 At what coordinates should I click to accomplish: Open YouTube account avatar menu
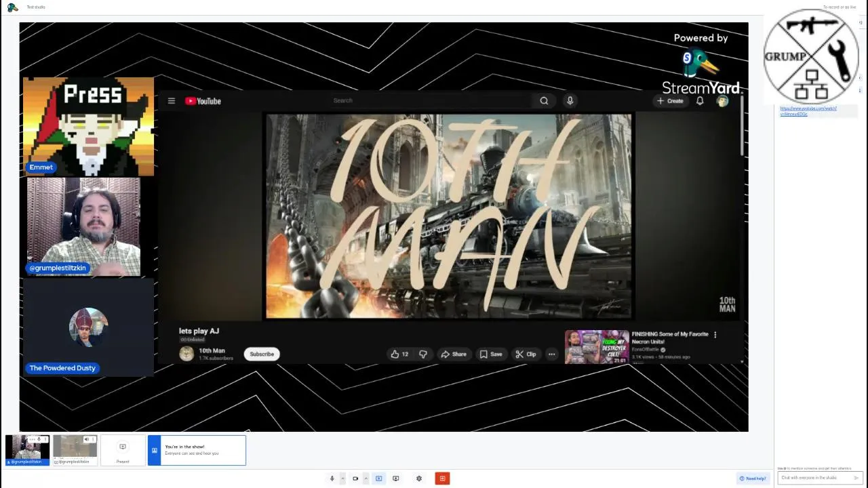tap(722, 101)
